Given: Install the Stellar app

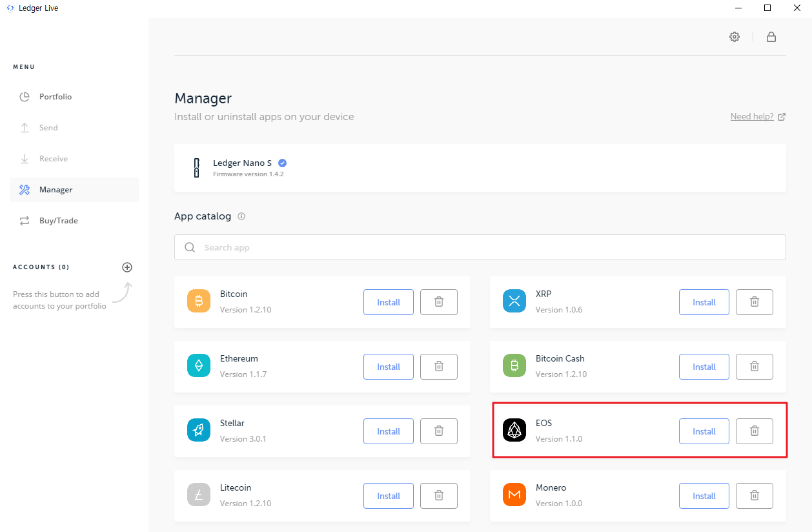Looking at the screenshot, I should 389,431.
